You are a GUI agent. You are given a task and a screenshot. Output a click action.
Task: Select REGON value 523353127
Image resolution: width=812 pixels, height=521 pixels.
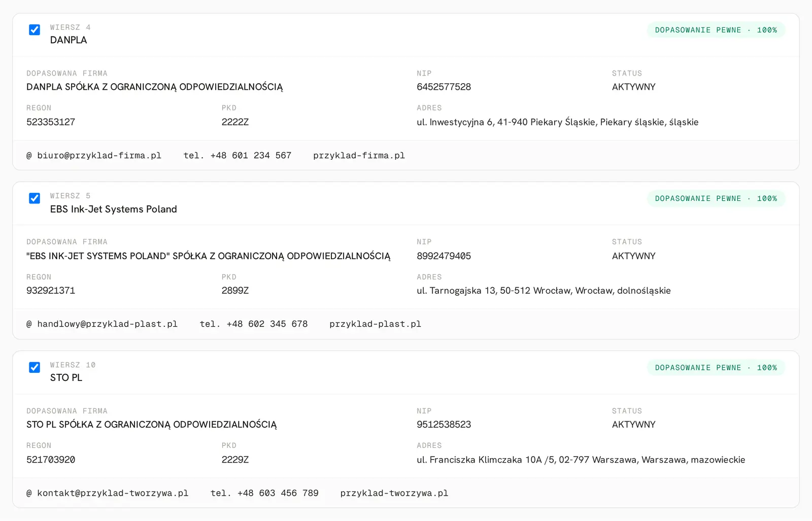(x=51, y=122)
